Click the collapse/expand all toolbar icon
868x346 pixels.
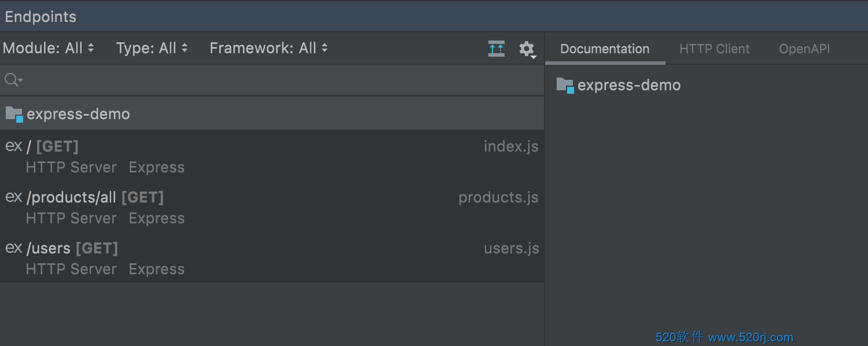pyautogui.click(x=496, y=49)
